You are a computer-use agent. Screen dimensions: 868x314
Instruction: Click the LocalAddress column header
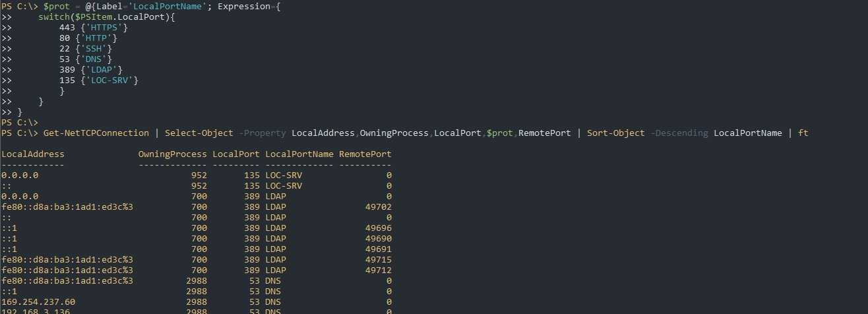coord(33,154)
